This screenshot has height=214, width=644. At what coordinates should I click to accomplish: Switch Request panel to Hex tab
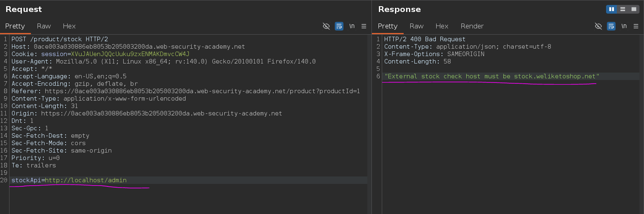(69, 26)
